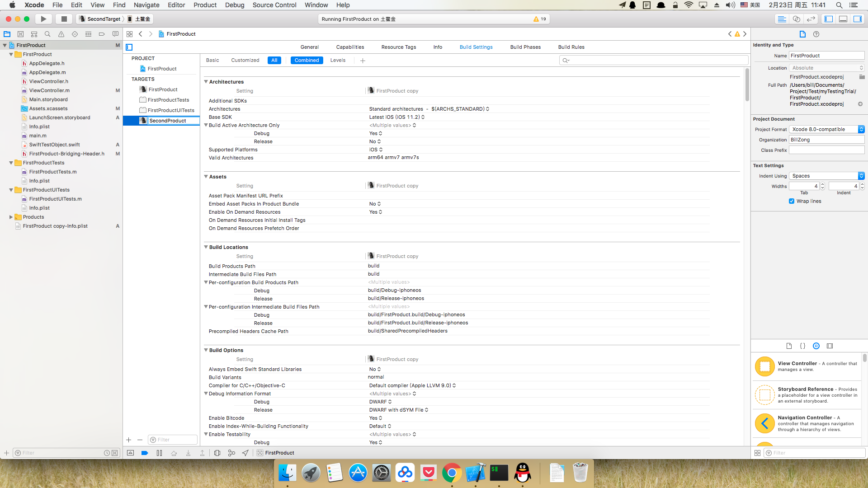
Task: Click the Run button in toolbar
Action: pyautogui.click(x=43, y=19)
